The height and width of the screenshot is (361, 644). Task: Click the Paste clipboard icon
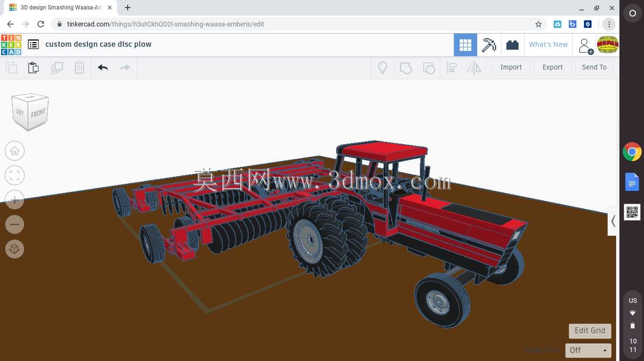coord(34,68)
